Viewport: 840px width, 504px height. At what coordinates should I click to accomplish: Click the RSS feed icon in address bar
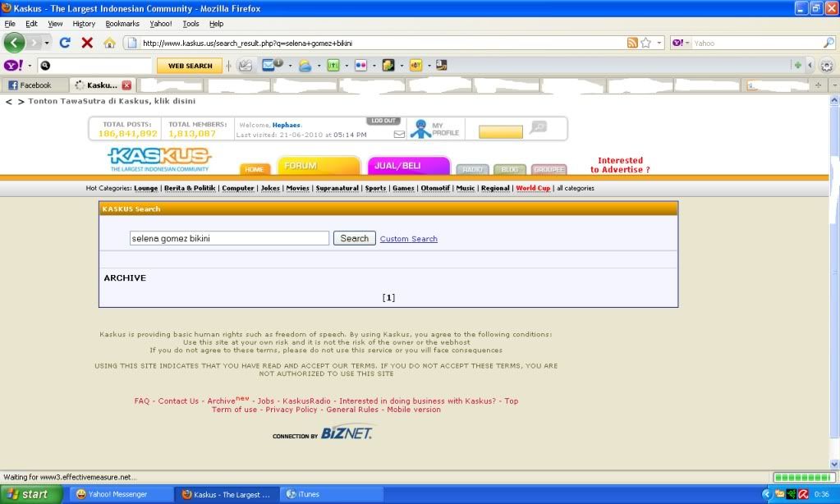(632, 43)
